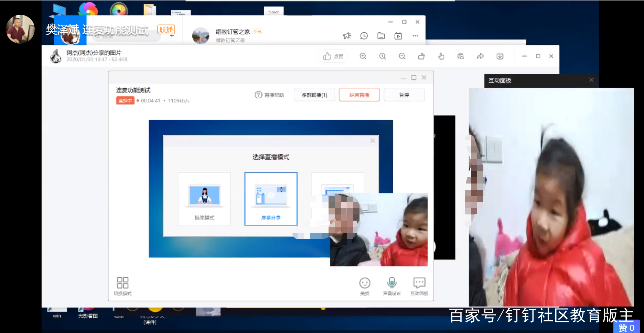The image size is (644, 333).
Task: Click the 多群联播(1) button
Action: pos(314,95)
